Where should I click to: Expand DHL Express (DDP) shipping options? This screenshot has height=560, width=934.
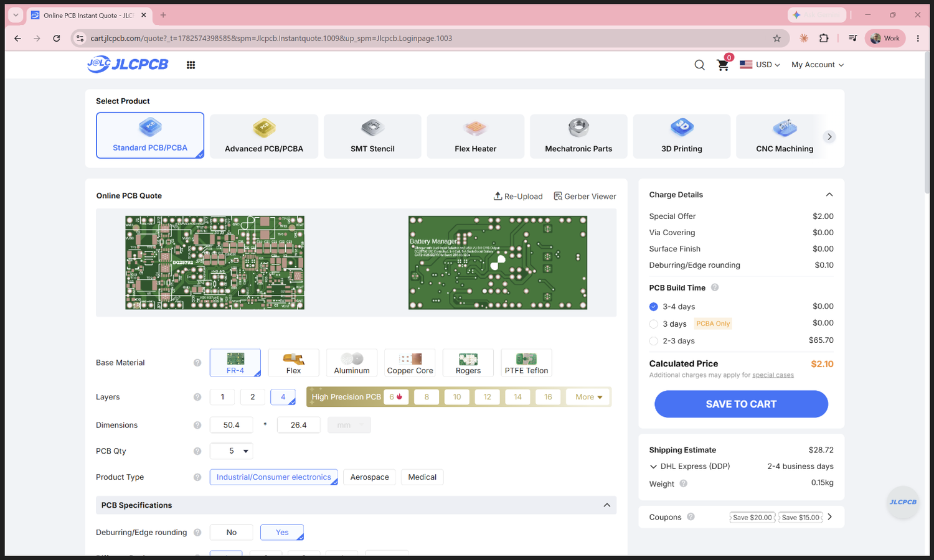tap(653, 467)
